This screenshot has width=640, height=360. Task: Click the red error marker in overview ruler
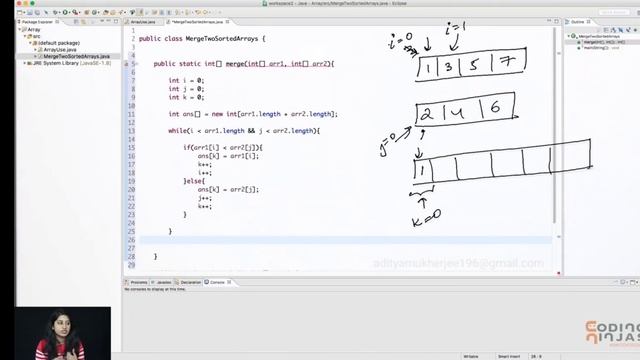[x=559, y=273]
